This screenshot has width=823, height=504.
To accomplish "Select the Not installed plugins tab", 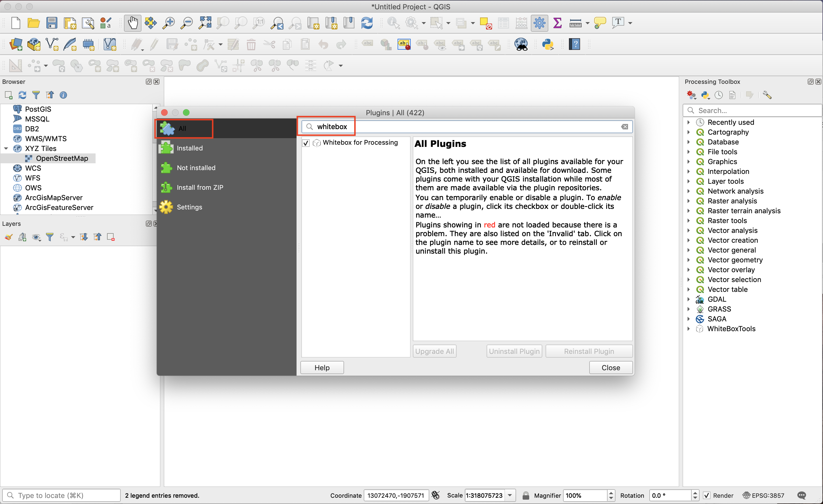I will [227, 168].
